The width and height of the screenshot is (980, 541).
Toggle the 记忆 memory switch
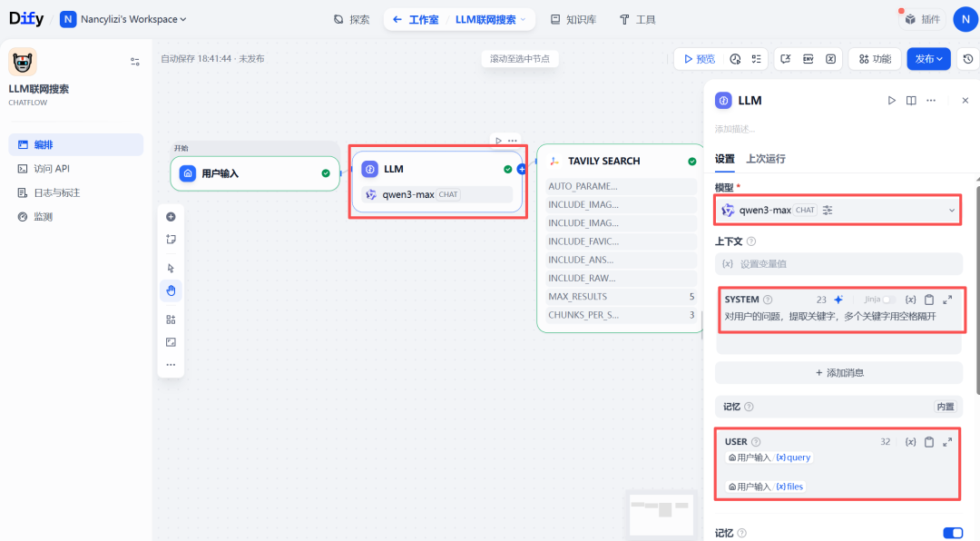coord(953,533)
